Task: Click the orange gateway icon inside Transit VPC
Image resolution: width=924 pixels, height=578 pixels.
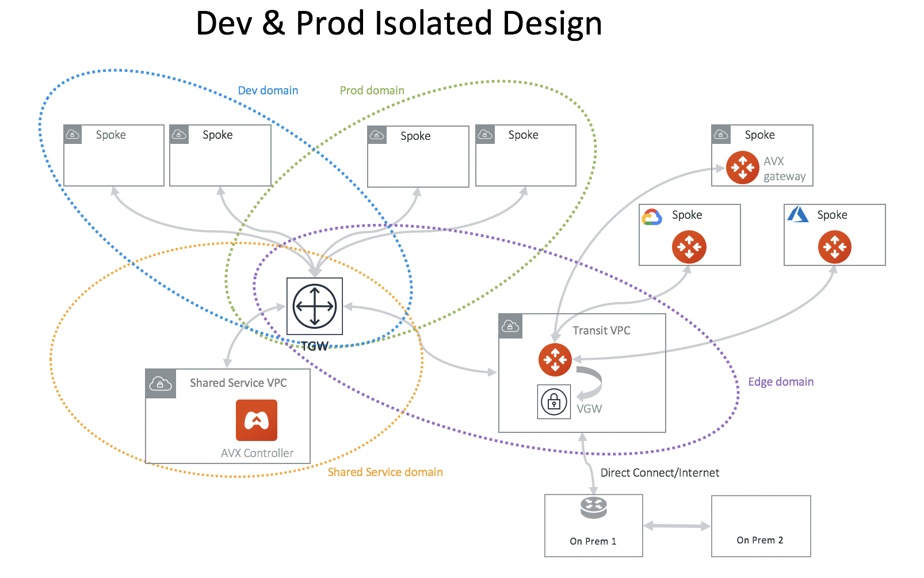Action: tap(555, 359)
